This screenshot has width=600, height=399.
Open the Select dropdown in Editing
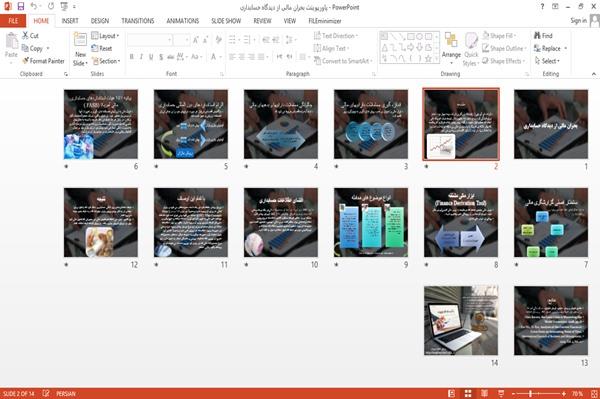click(x=547, y=61)
